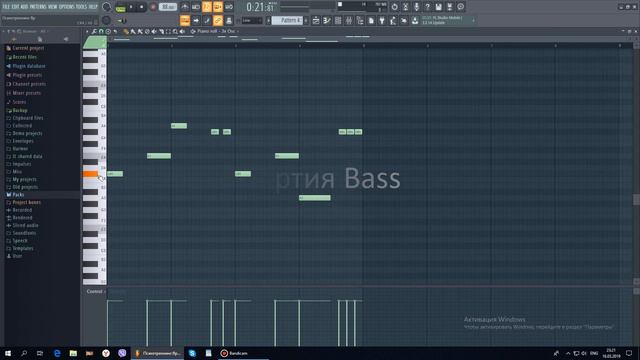Open the project picker icon
Viewport: 640px width, 360px height.
point(371,20)
